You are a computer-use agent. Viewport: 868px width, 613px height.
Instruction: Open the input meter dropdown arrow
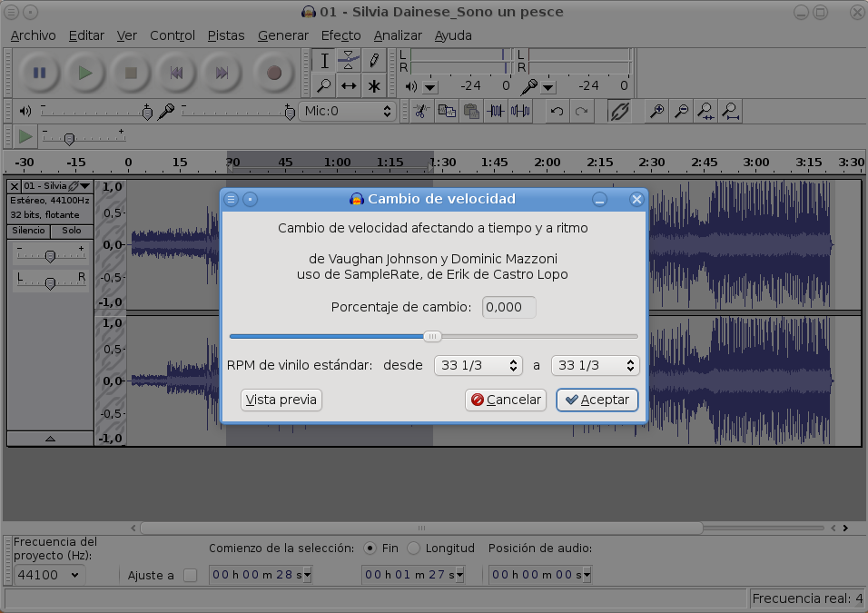pyautogui.click(x=548, y=87)
